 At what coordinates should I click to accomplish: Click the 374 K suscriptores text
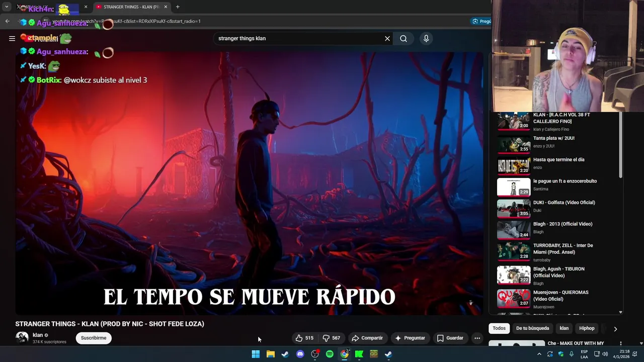tap(49, 342)
